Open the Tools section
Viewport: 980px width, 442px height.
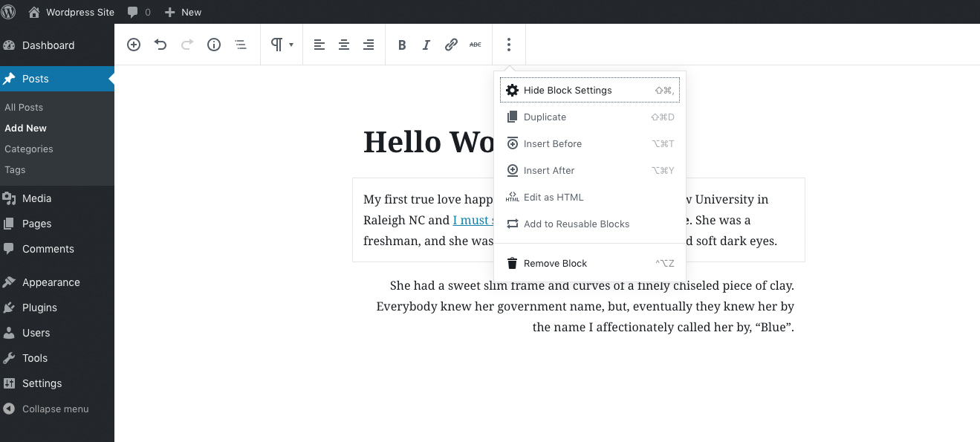pyautogui.click(x=57, y=358)
